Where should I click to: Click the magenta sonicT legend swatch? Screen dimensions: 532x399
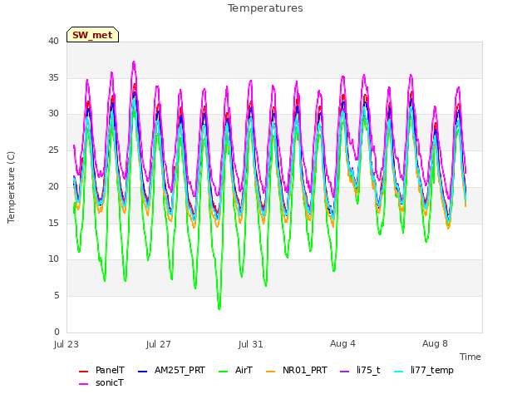(83, 384)
